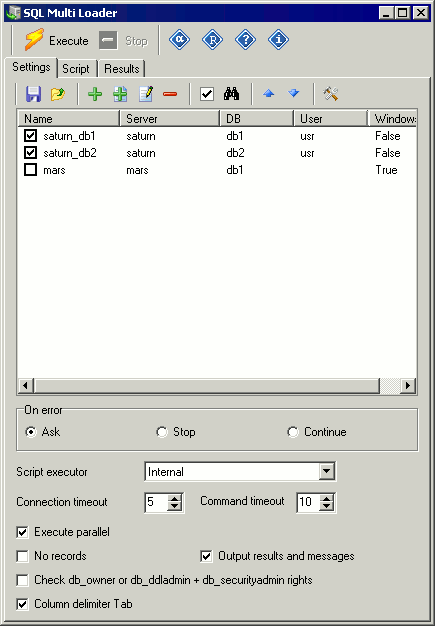Sort by the Windows column header

[x=392, y=119]
